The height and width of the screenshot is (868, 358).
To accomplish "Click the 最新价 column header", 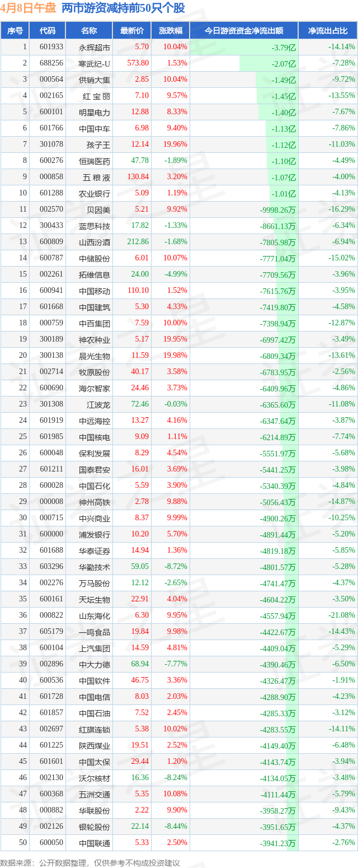I will pyautogui.click(x=132, y=31).
